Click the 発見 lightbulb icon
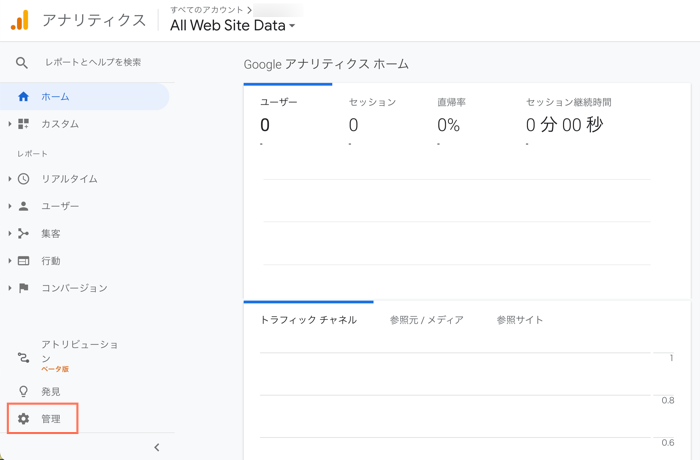 (x=23, y=392)
